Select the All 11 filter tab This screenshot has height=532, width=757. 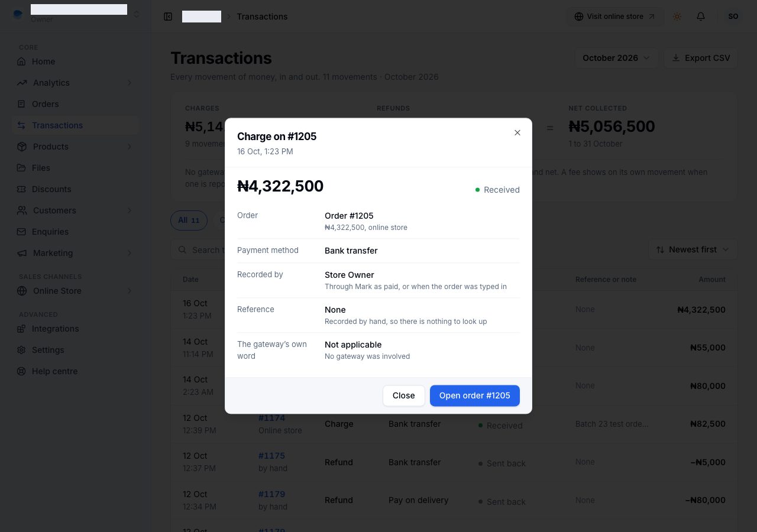tap(189, 220)
